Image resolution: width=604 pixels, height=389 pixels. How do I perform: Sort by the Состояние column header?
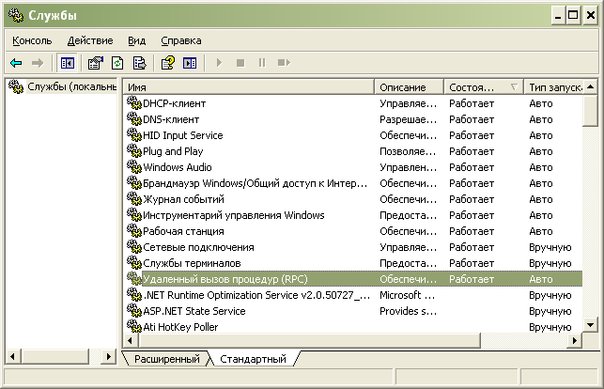pyautogui.click(x=484, y=87)
